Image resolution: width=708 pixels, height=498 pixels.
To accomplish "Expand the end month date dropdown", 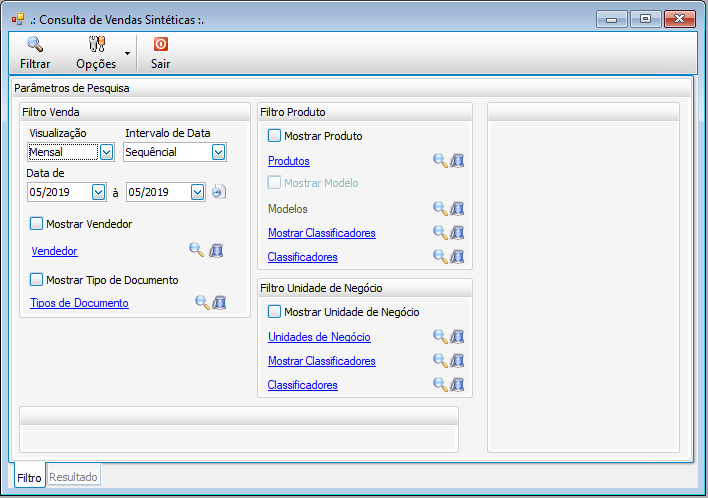I will point(197,192).
